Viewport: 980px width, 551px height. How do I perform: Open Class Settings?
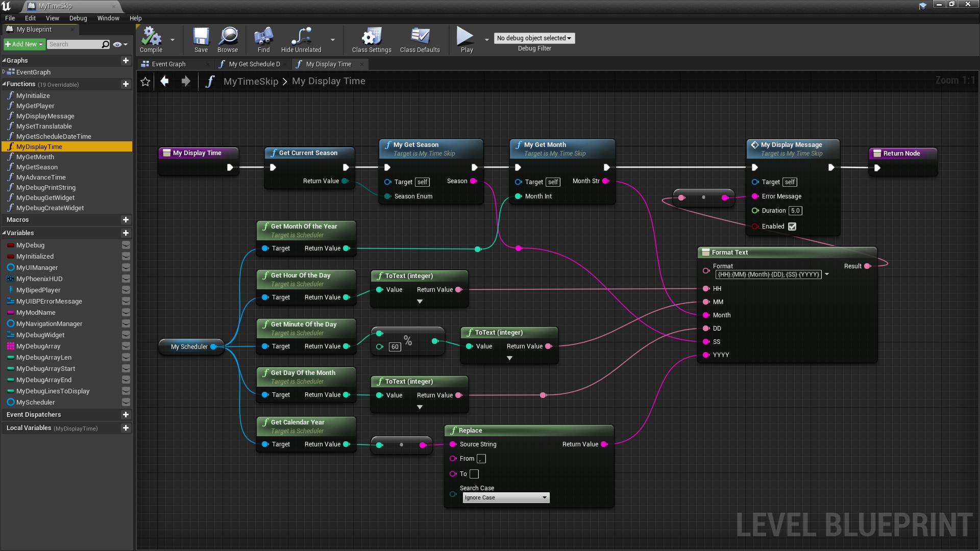(x=372, y=40)
